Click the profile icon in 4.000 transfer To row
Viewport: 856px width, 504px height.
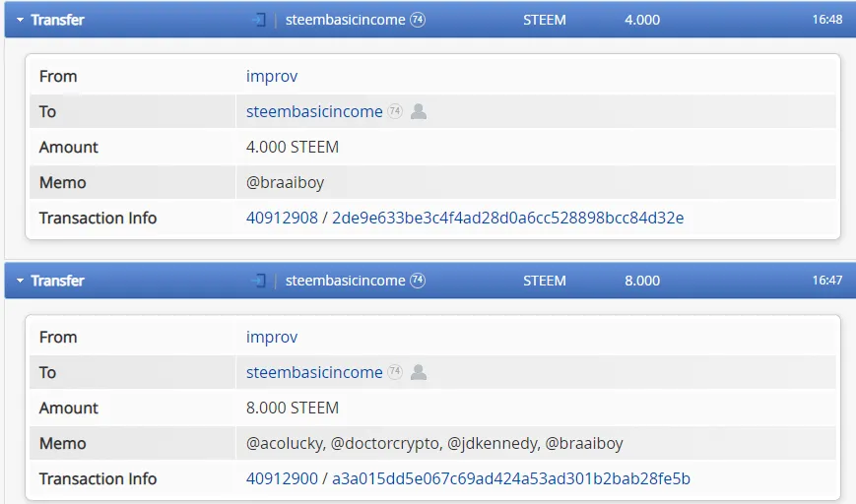pos(419,111)
